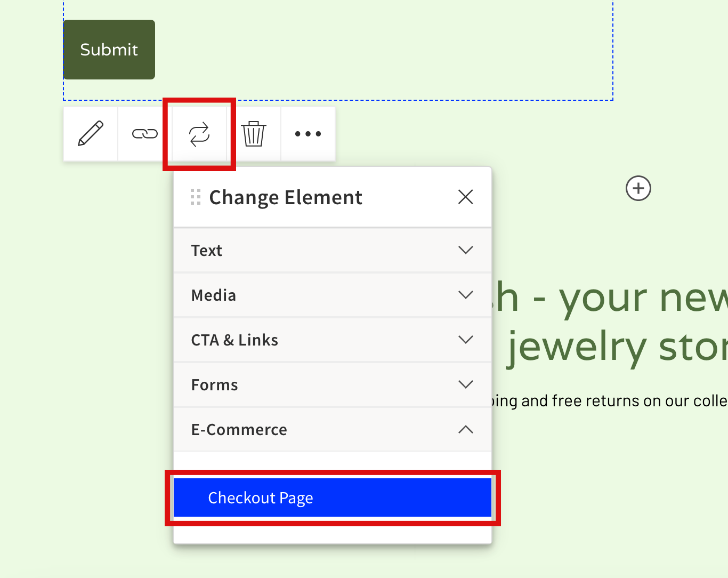This screenshot has width=728, height=578.
Task: Select the pencil edit icon
Action: coord(90,134)
